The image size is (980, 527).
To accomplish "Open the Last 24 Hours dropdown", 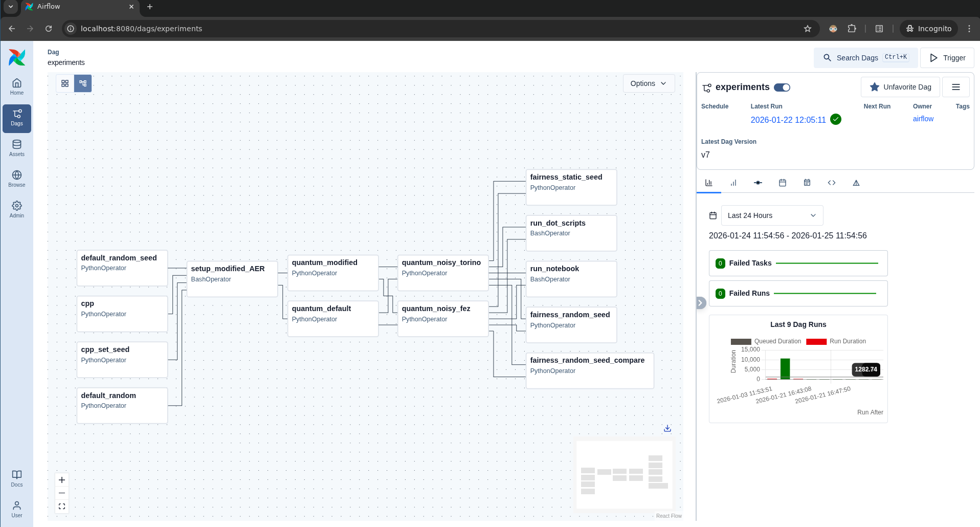I will [771, 215].
